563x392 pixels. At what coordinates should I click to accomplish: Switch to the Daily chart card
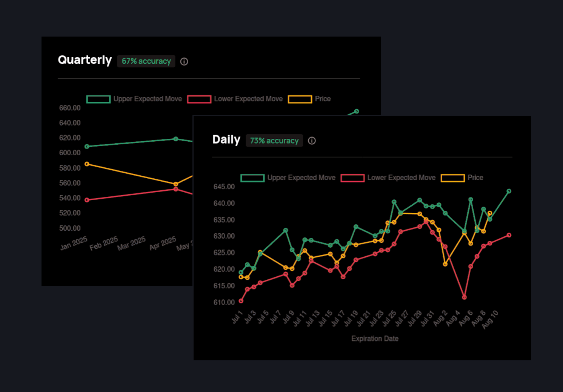226,139
